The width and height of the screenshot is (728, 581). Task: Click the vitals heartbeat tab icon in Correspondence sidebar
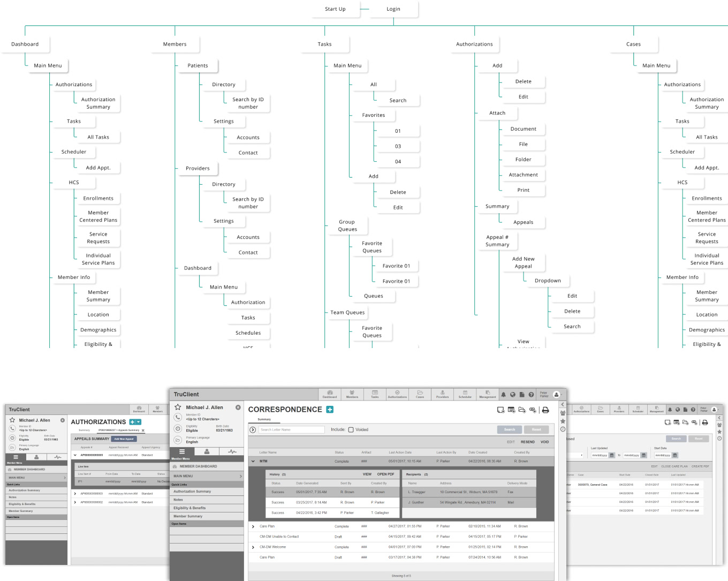(232, 452)
